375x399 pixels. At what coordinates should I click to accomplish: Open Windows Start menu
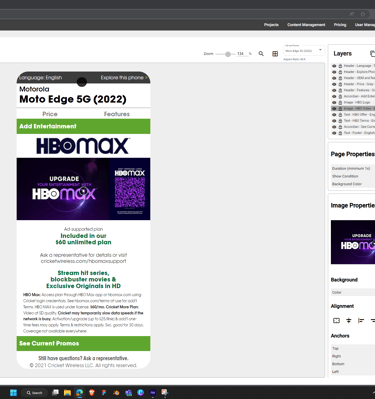pos(13,393)
